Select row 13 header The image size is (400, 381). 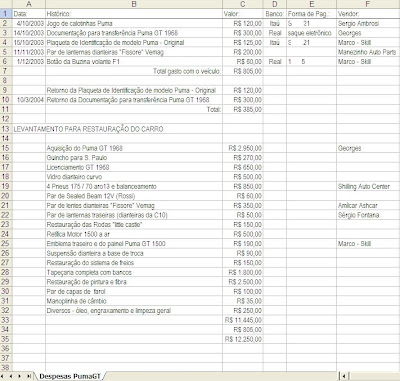[6, 129]
